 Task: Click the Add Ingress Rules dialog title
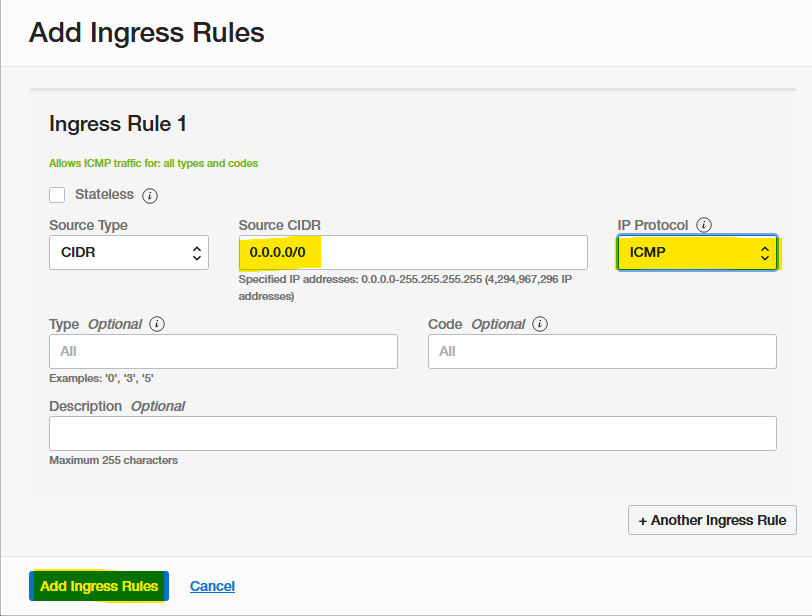(x=147, y=33)
